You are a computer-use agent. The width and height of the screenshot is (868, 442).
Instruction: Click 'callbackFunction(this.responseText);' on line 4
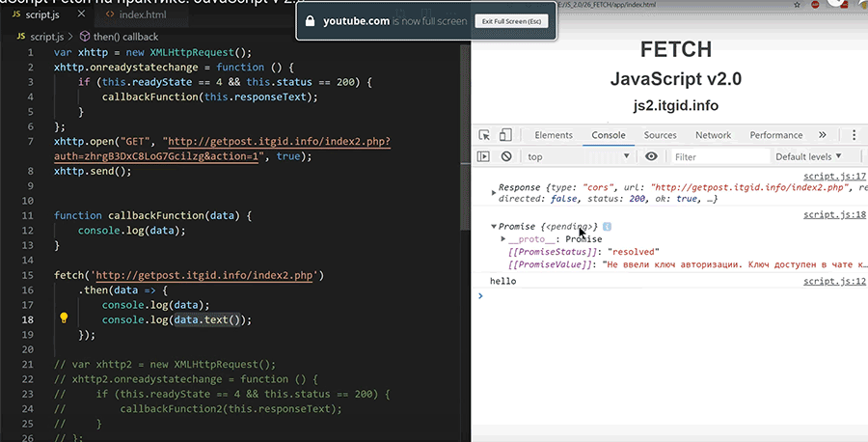coord(210,97)
